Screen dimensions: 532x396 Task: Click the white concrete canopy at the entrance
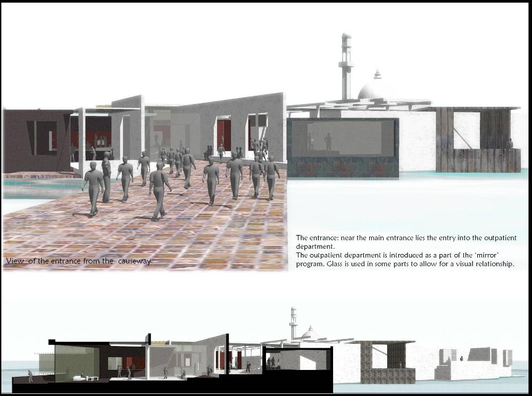[x=106, y=111]
